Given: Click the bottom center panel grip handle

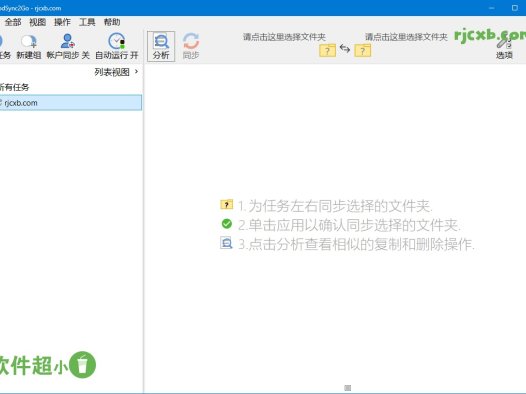Looking at the screenshot, I should click(x=348, y=388).
